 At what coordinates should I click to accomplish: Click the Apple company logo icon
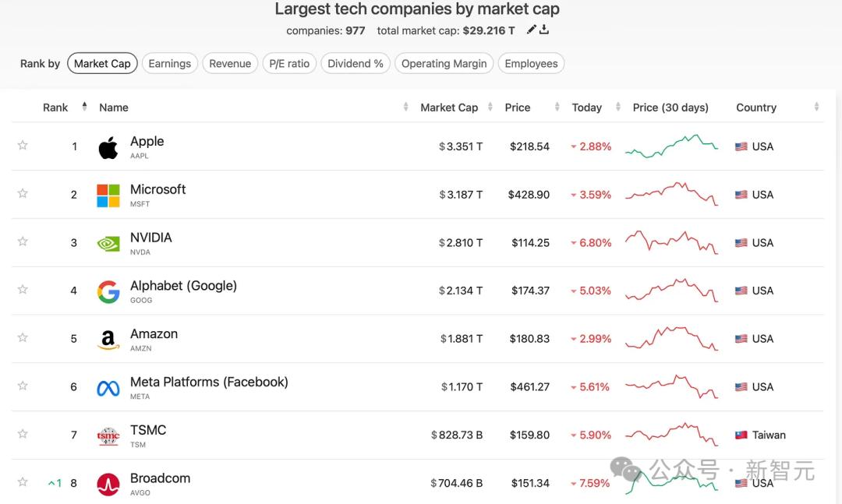[x=108, y=147]
